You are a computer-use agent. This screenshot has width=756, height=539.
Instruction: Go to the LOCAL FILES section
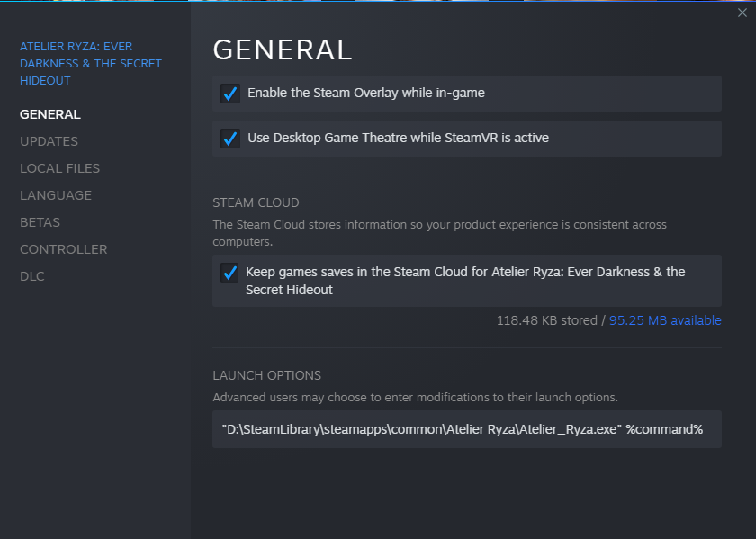click(x=59, y=168)
